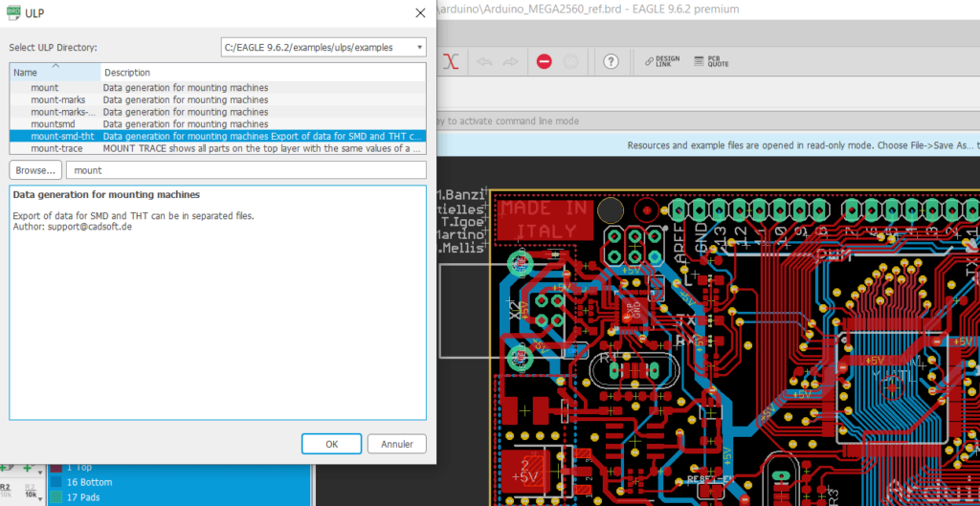Open the ULP directory dropdown

click(323, 47)
